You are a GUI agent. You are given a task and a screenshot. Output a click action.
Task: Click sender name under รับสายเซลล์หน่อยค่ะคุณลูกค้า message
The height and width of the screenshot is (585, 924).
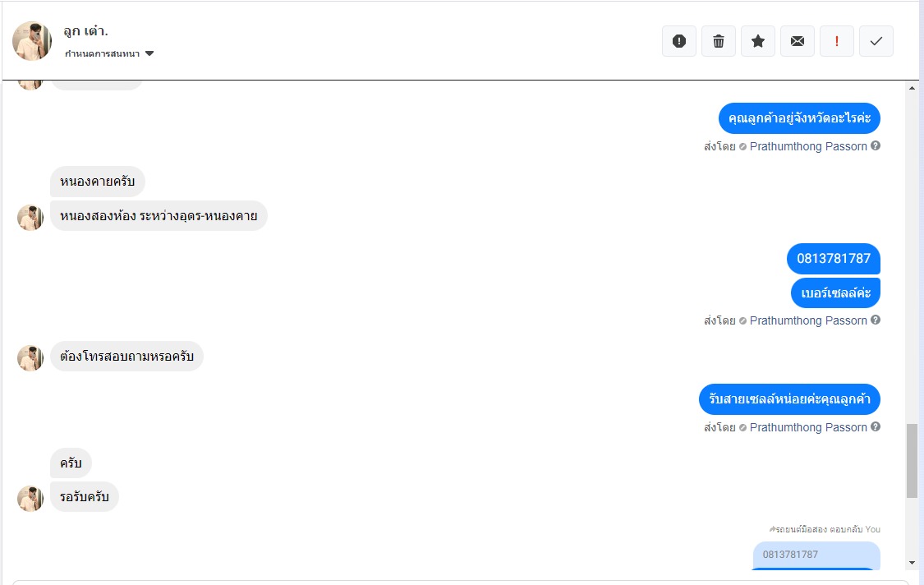[x=808, y=427]
